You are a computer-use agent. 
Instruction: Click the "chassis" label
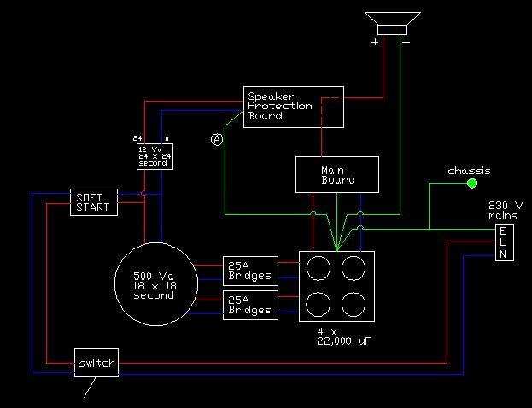point(469,171)
